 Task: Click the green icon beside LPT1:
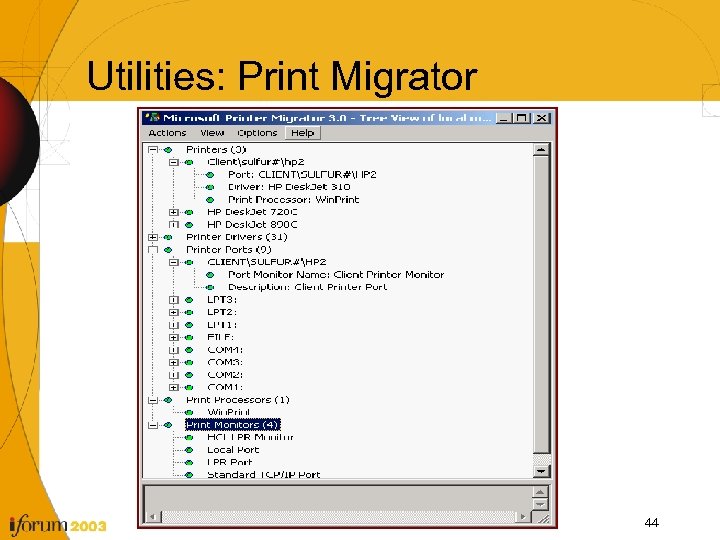pyautogui.click(x=189, y=325)
